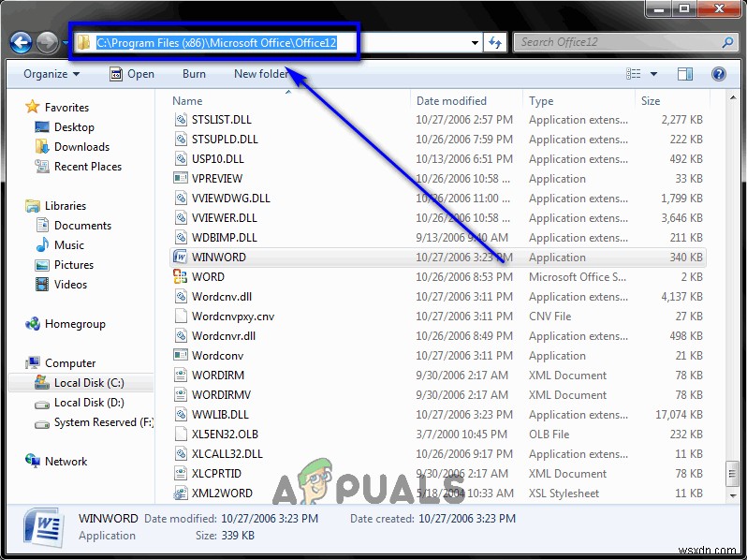This screenshot has width=747, height=560.
Task: Select the WORD Office settings file icon
Action: pos(181,277)
